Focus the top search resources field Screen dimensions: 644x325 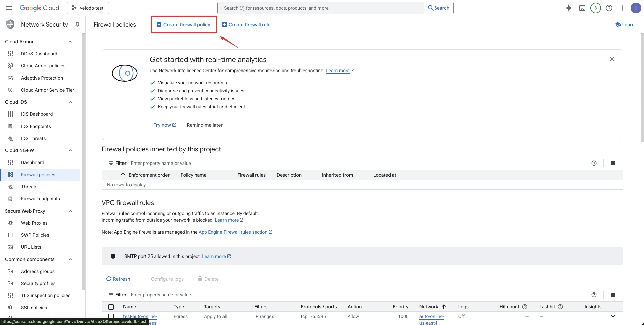click(x=320, y=8)
